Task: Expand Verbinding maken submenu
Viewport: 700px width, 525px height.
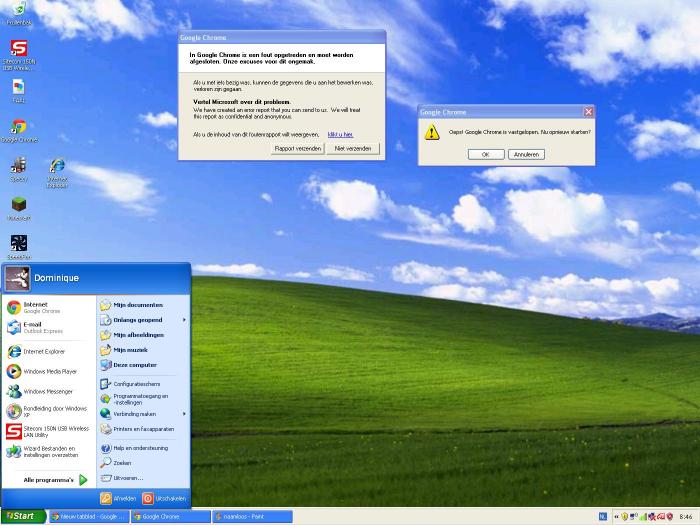Action: click(143, 414)
